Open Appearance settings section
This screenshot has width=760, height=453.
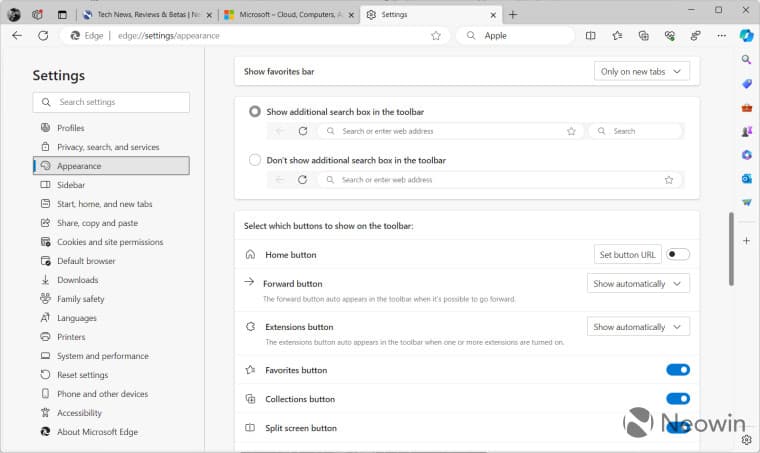[111, 166]
